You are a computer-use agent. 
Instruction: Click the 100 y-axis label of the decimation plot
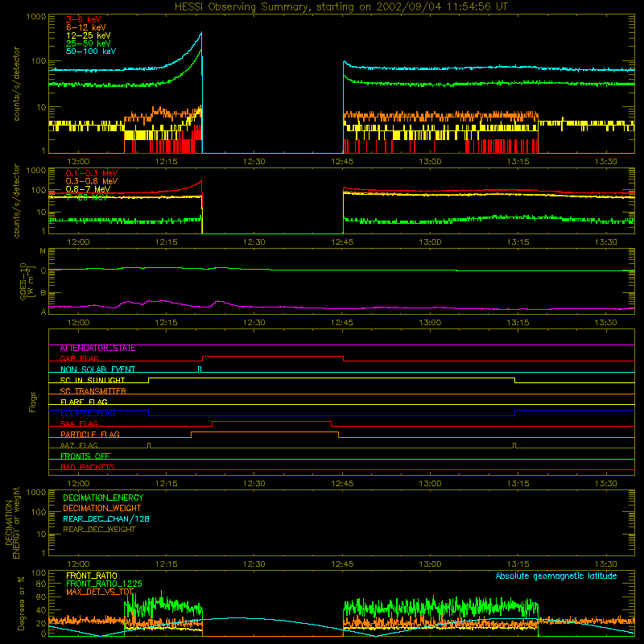point(39,512)
